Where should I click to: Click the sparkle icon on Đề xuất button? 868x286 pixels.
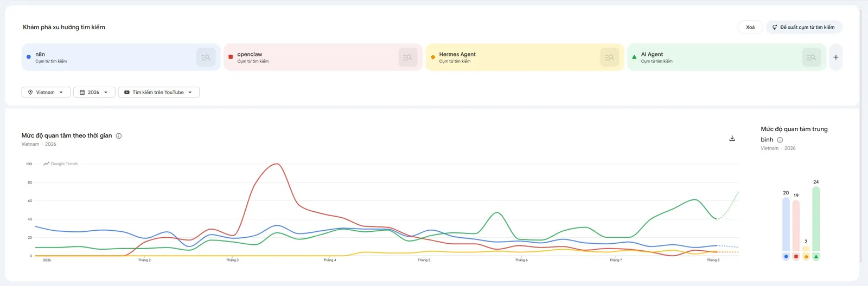[775, 27]
